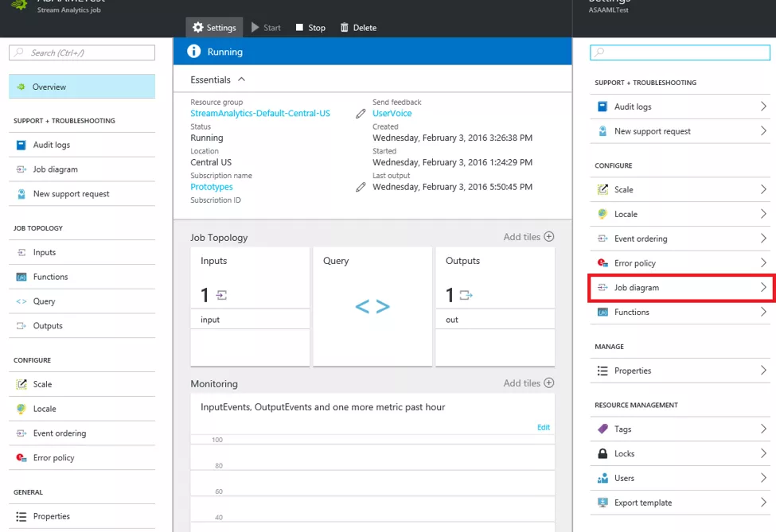Open Job diagram in Settings blade

click(x=680, y=287)
